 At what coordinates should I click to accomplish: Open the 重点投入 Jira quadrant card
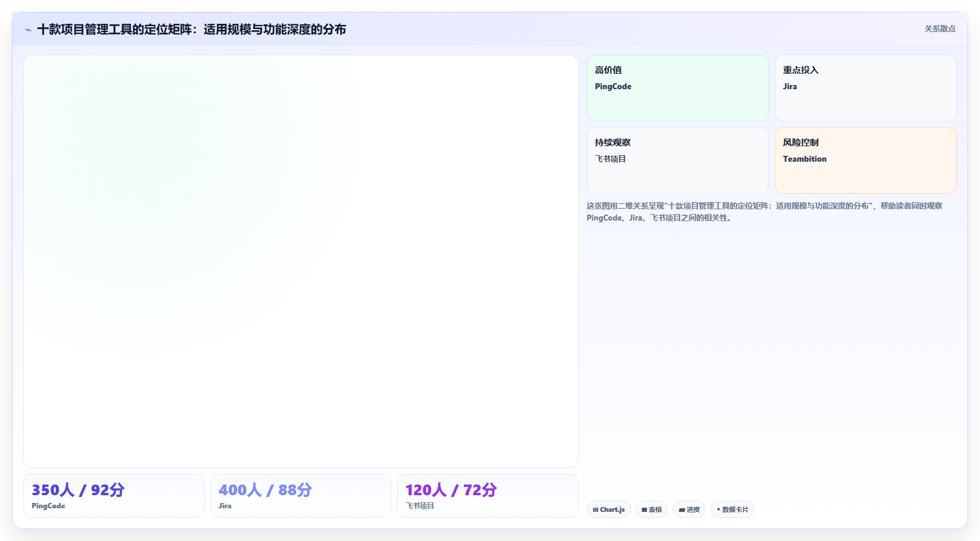click(866, 88)
